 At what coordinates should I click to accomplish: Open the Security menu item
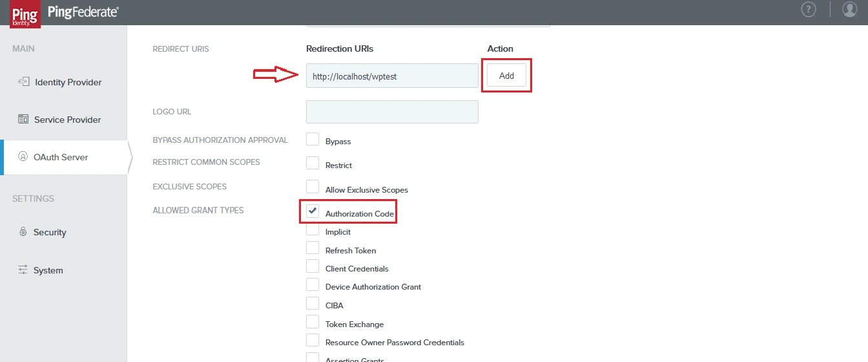tap(50, 232)
